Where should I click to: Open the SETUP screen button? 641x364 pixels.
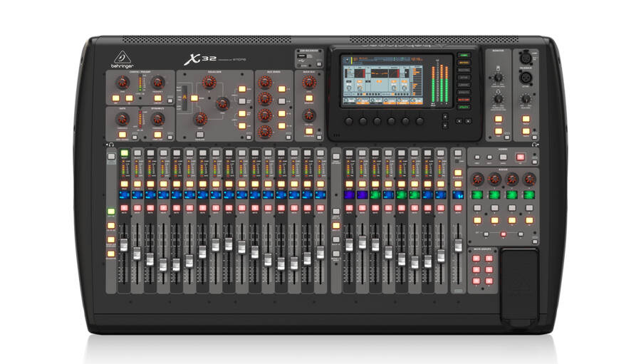coord(464,78)
